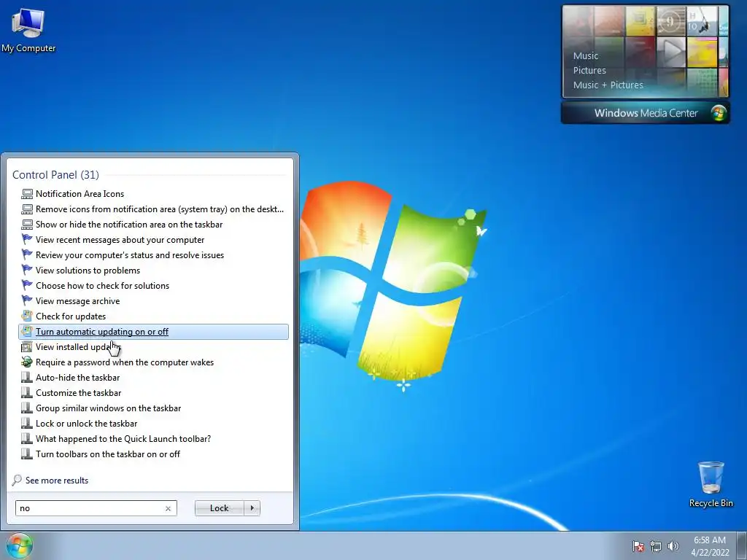Viewport: 747px width, 560px height.
Task: Click icon beside Auto-hide the taskbar
Action: [x=27, y=378]
